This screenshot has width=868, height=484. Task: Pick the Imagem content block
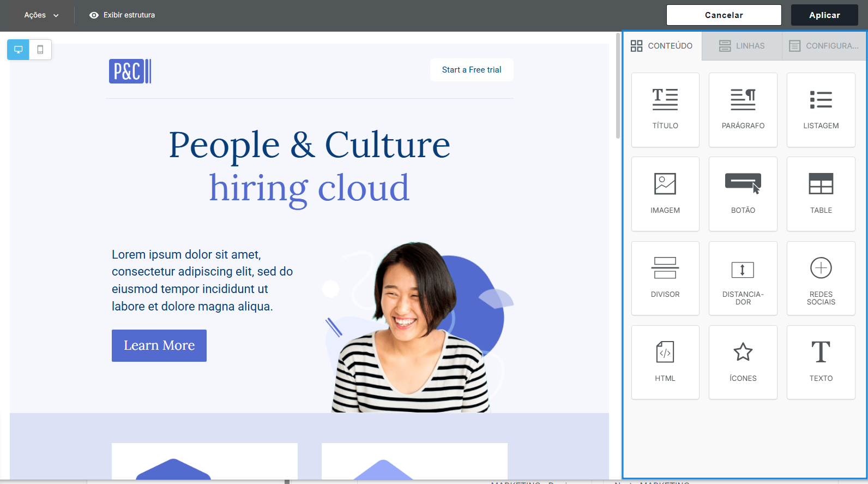665,194
